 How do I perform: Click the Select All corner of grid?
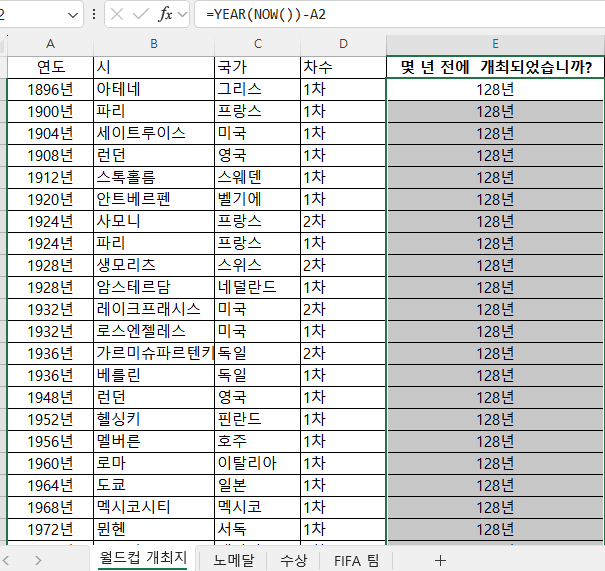pyautogui.click(x=4, y=44)
